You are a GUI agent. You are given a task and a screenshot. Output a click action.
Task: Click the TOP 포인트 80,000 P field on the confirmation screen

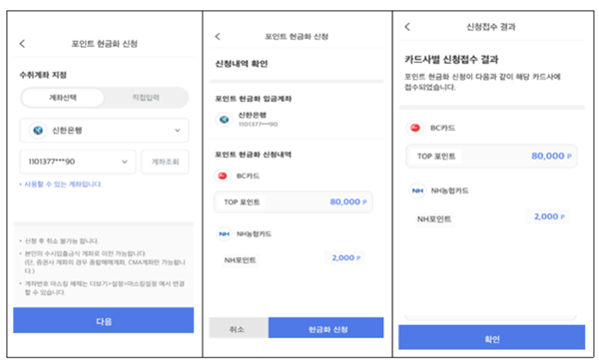(x=293, y=201)
